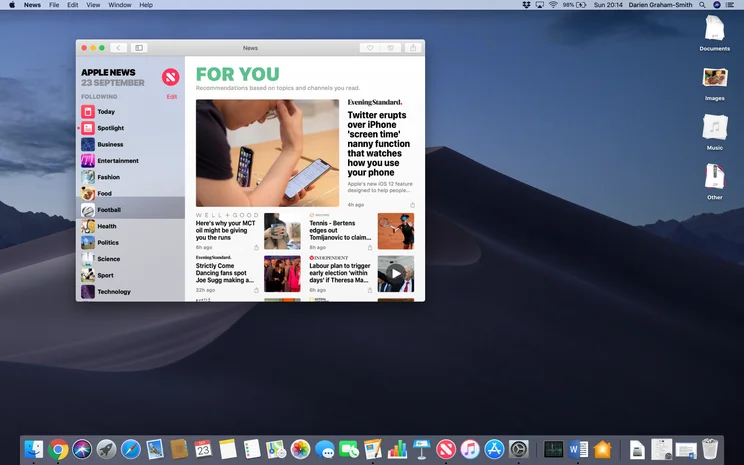The height and width of the screenshot is (465, 744).
Task: Click the Strictly Come Dancing thumbnail
Action: pyautogui.click(x=282, y=274)
